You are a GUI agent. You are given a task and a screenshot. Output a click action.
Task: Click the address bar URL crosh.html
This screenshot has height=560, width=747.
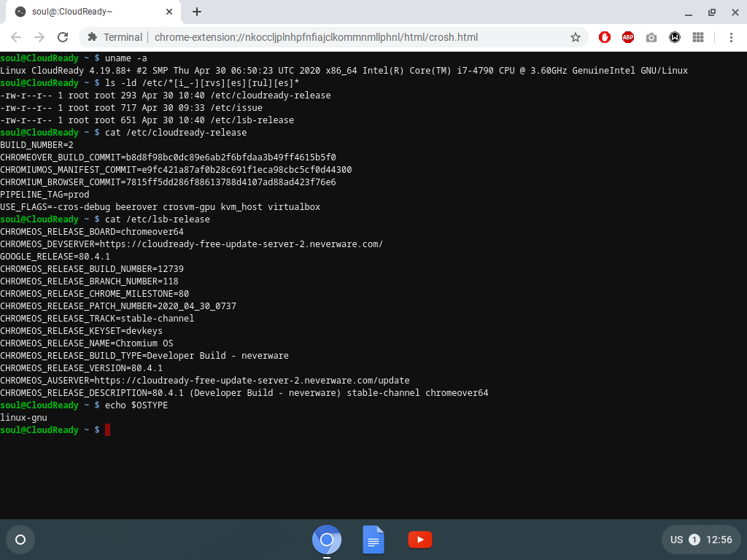point(316,37)
